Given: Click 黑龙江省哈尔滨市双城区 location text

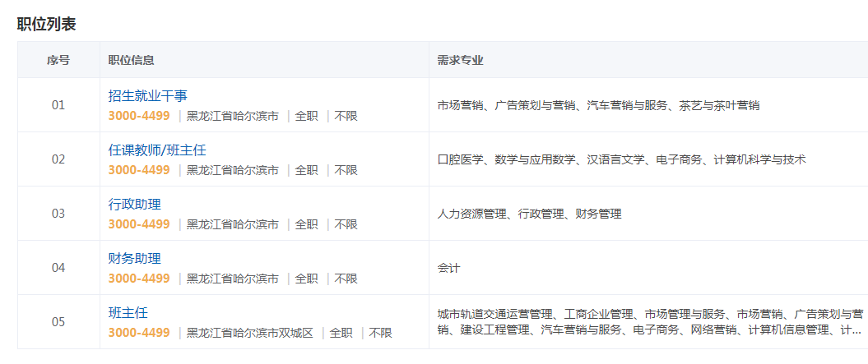Looking at the screenshot, I should 250,333.
